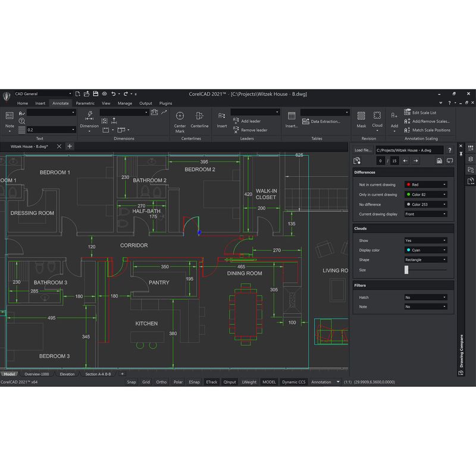
Task: Click the find text magnifier icon
Action: [21, 121]
